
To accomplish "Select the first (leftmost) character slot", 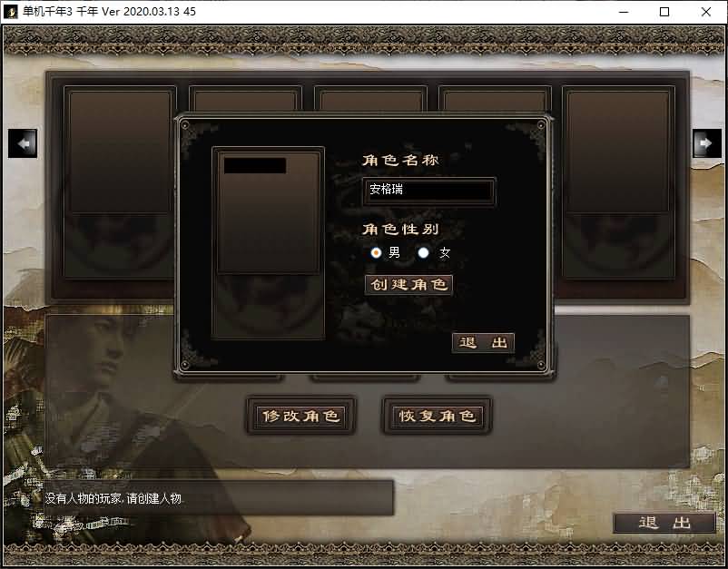I will click(119, 181).
